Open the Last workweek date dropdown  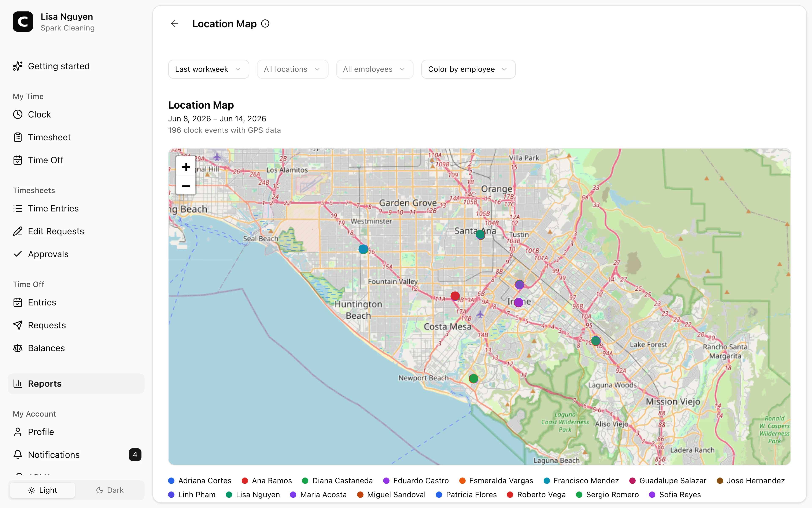(208, 69)
